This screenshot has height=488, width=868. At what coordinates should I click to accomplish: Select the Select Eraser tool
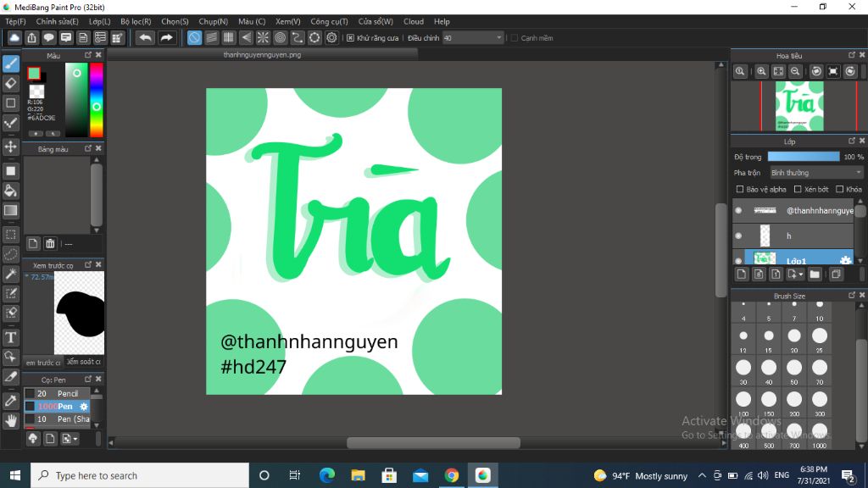pyautogui.click(x=10, y=313)
